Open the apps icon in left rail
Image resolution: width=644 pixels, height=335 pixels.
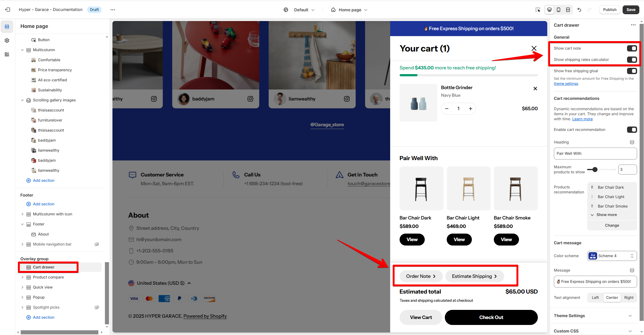pos(7,54)
